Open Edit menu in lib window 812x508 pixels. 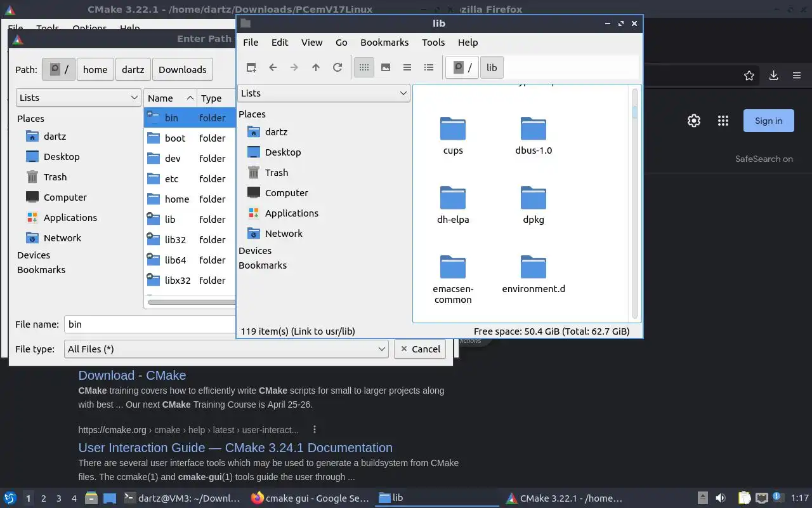coord(280,43)
